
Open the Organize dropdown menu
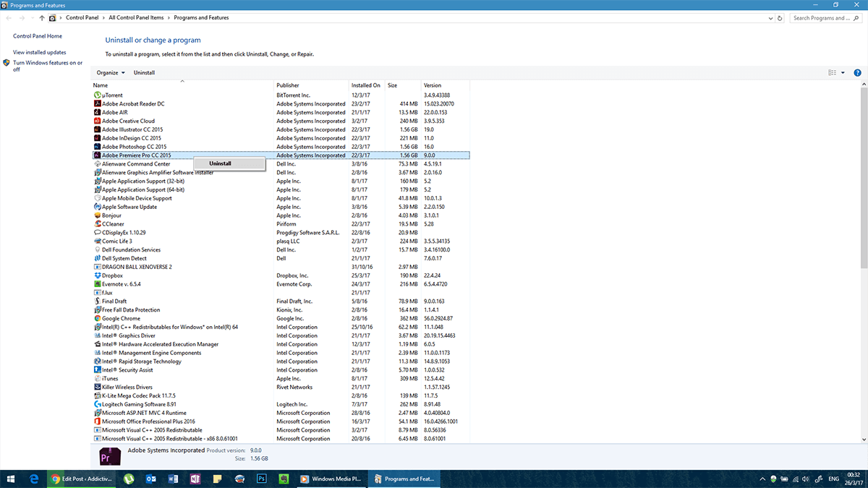coord(111,73)
